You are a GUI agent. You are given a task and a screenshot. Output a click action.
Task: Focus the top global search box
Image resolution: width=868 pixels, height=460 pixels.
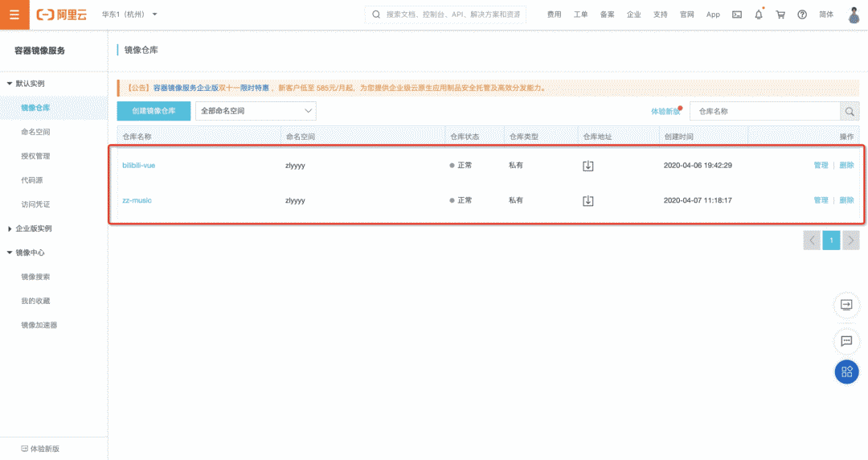click(445, 14)
